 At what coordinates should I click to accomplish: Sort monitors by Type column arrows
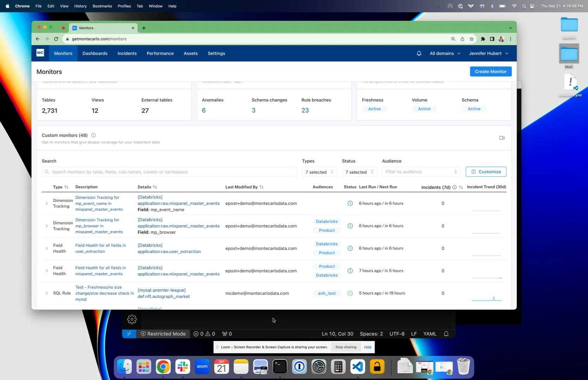pos(66,187)
